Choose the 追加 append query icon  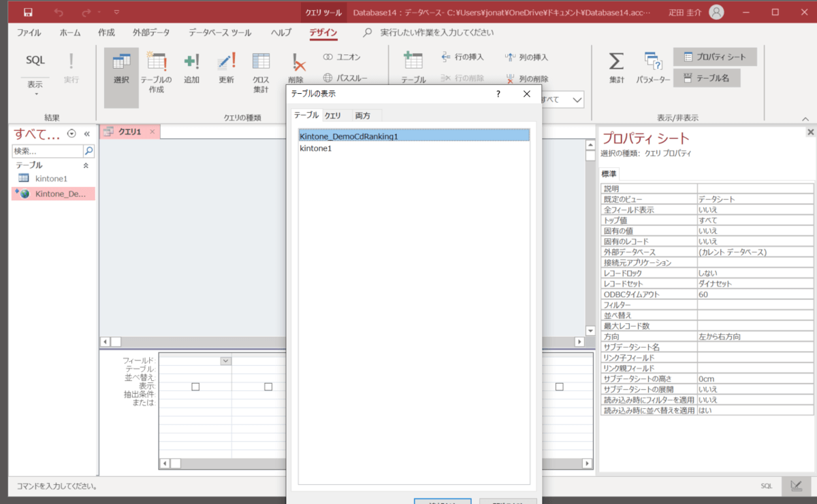[x=192, y=61]
